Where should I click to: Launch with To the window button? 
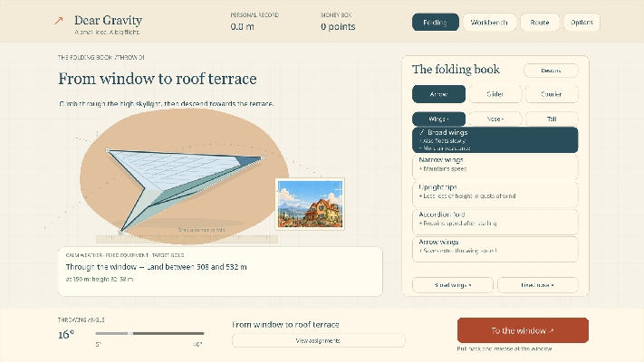pos(523,330)
